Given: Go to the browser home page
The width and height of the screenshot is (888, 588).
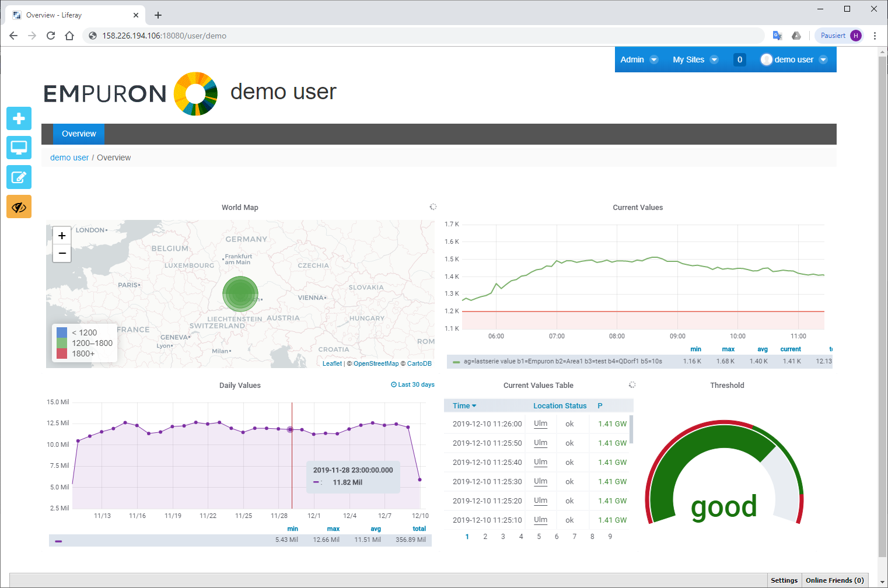Looking at the screenshot, I should (69, 36).
